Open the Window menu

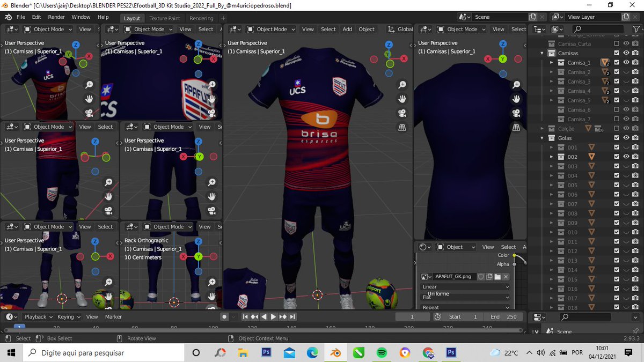[x=81, y=17]
